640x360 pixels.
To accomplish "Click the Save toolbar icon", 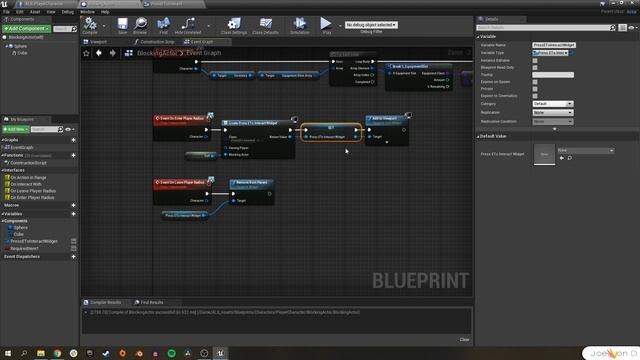I will pos(122,25).
